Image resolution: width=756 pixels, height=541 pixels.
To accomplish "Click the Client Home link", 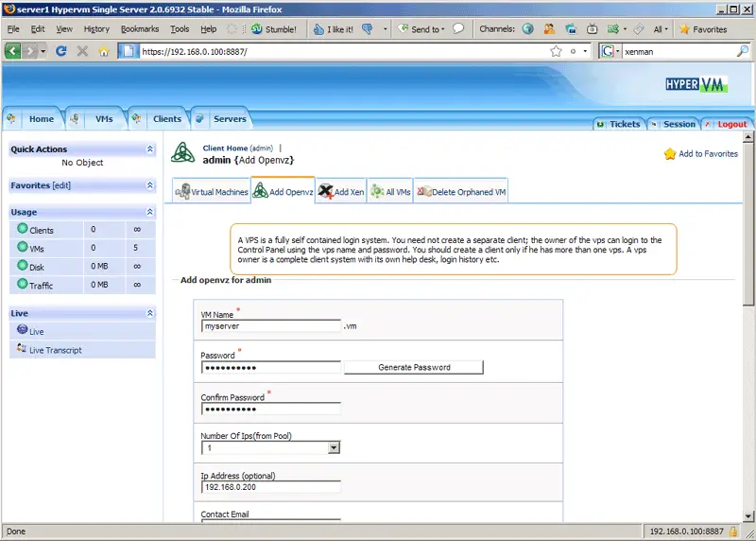I will [225, 148].
